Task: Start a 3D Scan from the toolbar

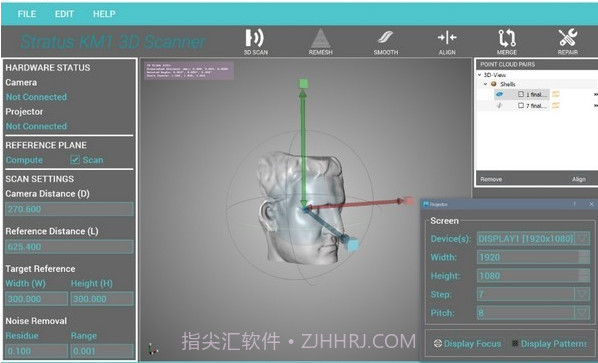Action: 256,42
